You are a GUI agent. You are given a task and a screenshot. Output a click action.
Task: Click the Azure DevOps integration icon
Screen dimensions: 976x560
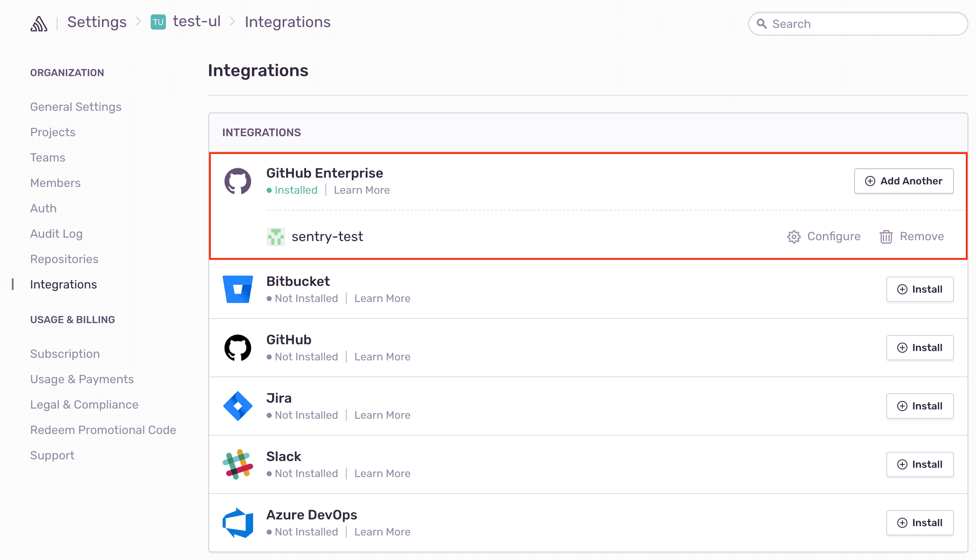(238, 522)
